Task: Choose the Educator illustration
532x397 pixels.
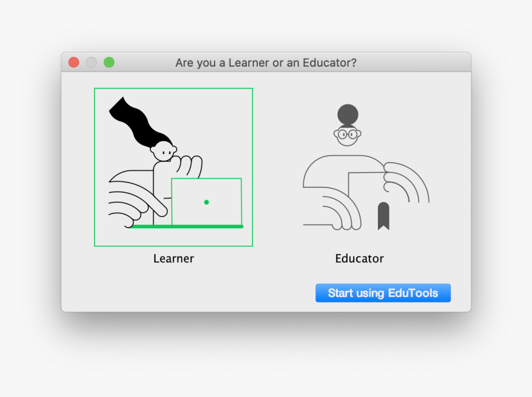Action: pos(366,167)
